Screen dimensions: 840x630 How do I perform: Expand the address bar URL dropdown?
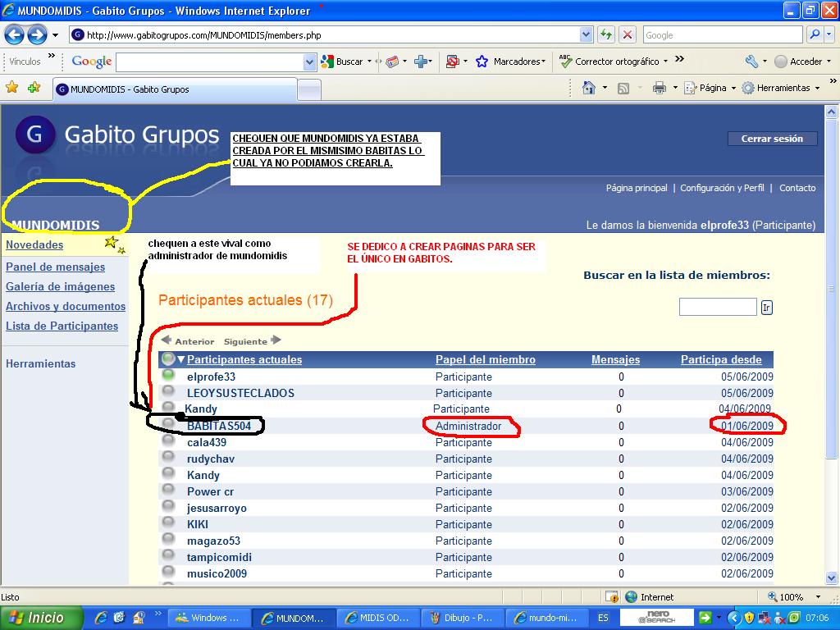(x=586, y=35)
